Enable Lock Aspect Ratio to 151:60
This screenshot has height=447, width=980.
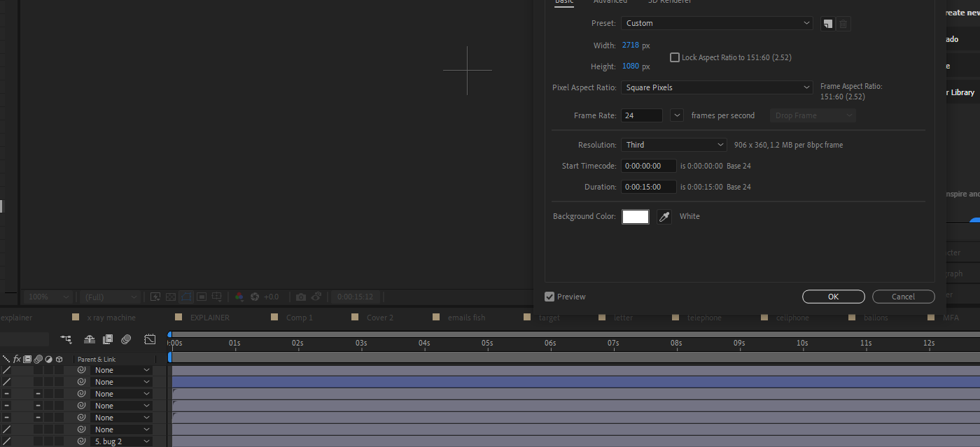point(675,57)
